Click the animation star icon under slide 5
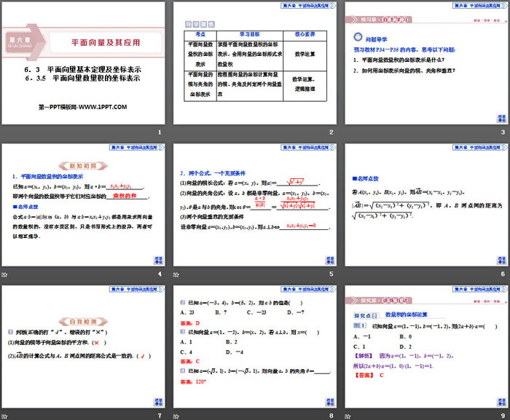 pyautogui.click(x=178, y=274)
